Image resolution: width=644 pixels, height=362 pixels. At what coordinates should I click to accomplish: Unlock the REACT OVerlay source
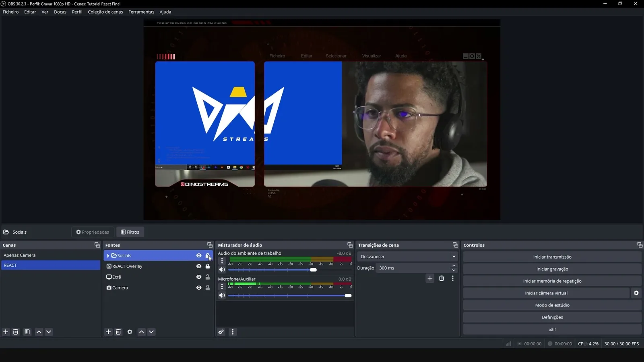click(x=208, y=266)
